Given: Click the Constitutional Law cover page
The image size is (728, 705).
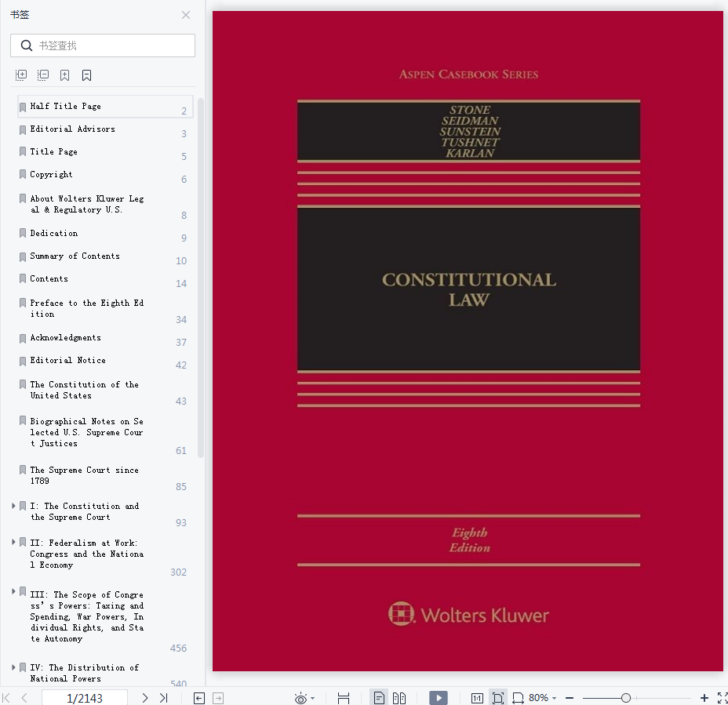Looking at the screenshot, I should click(468, 341).
